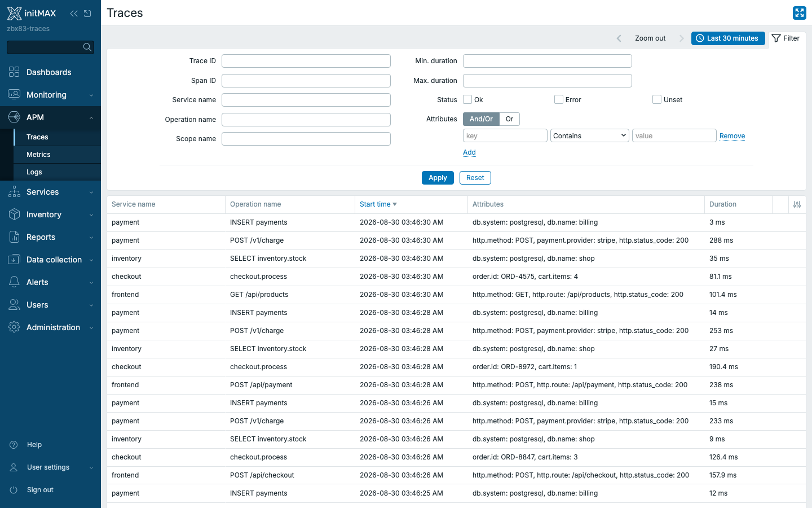The image size is (812, 508).
Task: Expand the Reports menu chevron
Action: pos(91,238)
